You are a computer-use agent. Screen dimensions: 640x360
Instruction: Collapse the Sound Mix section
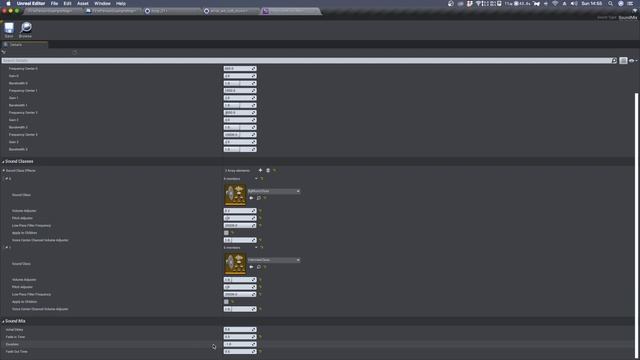3,321
